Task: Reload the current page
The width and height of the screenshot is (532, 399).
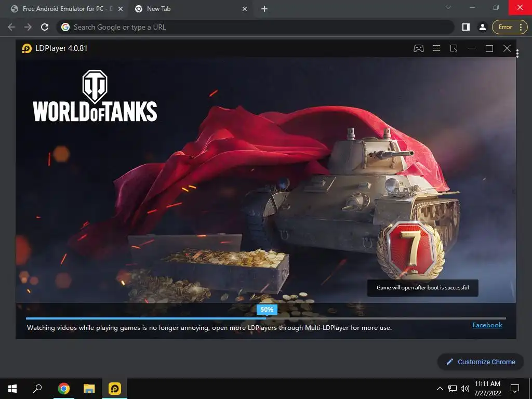Action: (x=45, y=27)
